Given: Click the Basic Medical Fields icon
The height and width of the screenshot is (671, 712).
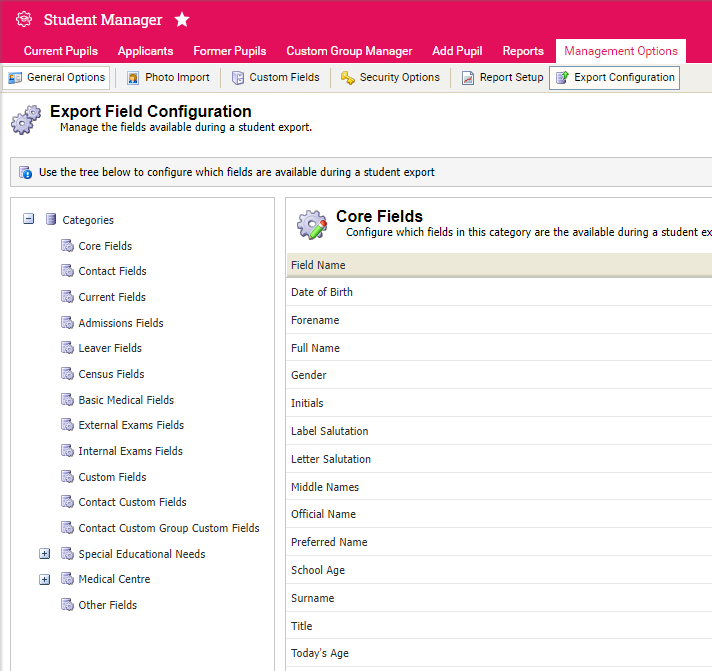Looking at the screenshot, I should (67, 400).
